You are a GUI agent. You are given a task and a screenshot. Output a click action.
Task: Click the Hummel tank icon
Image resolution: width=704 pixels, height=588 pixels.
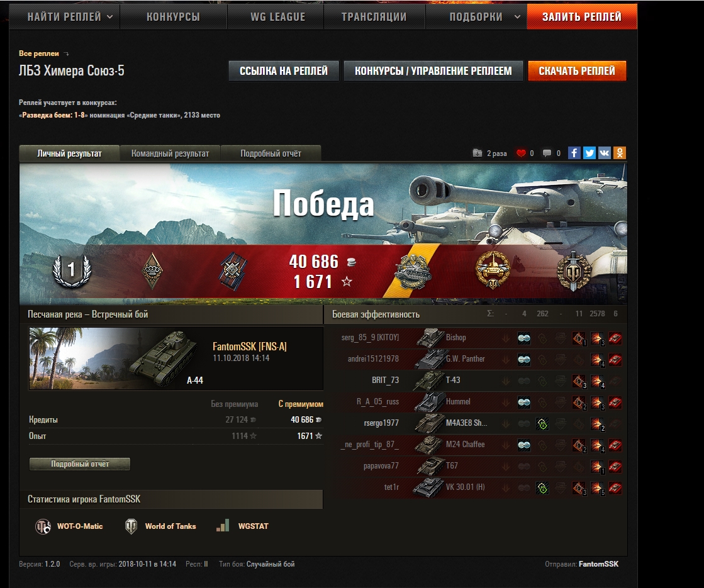click(x=430, y=402)
